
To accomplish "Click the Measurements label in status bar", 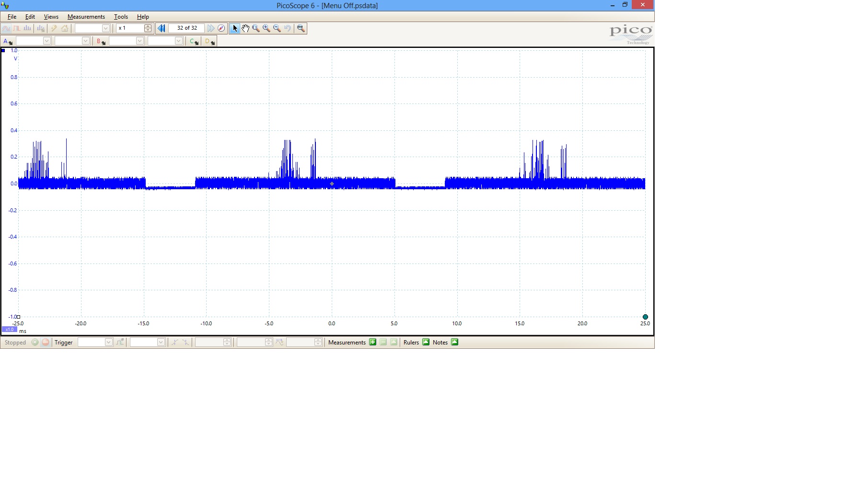I will (x=347, y=343).
